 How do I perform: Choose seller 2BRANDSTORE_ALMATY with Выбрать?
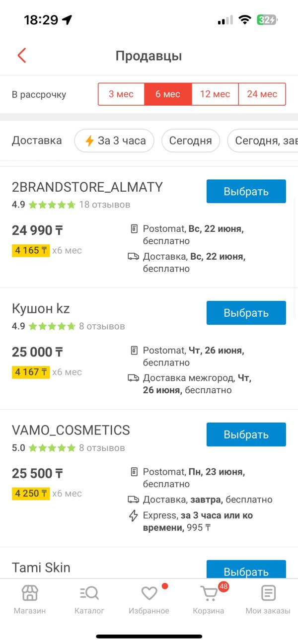click(x=246, y=192)
